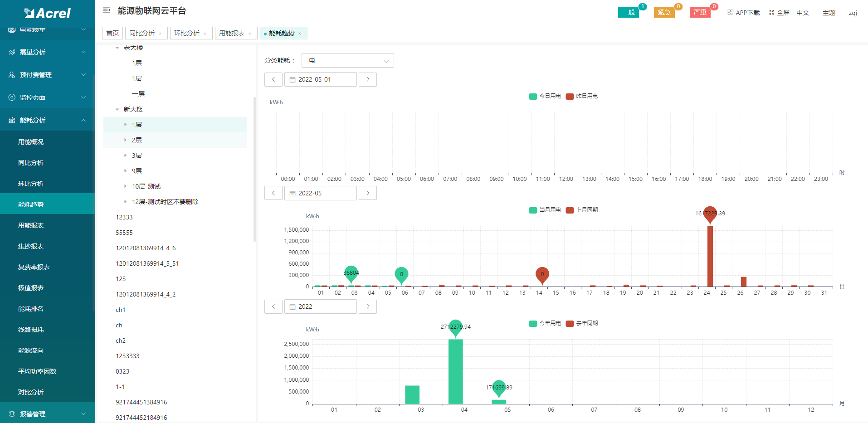
Task: Close the 环比分析 tab
Action: point(205,34)
